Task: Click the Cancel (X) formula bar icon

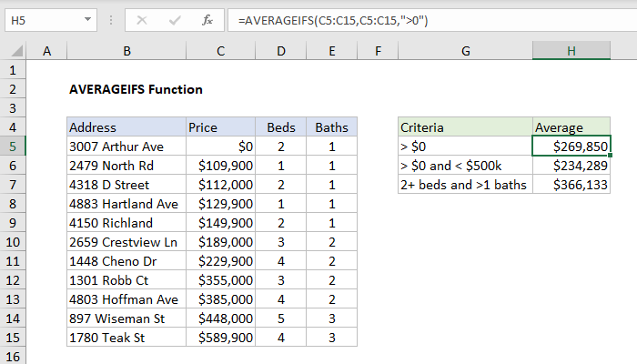Action: 142,20
